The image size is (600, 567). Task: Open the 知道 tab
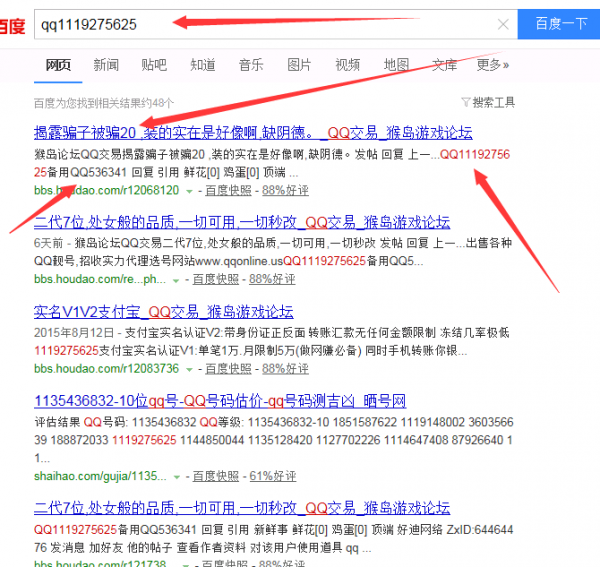coord(203,65)
